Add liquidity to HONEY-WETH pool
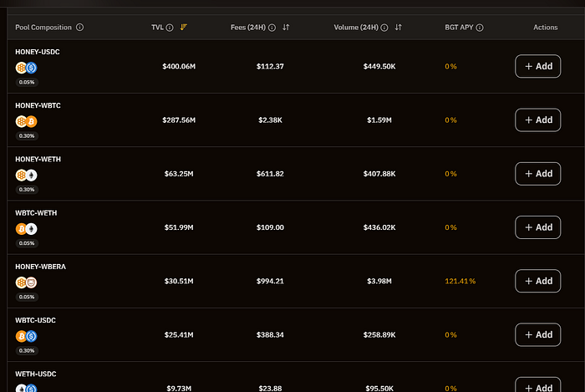The height and width of the screenshot is (392, 585). point(537,174)
